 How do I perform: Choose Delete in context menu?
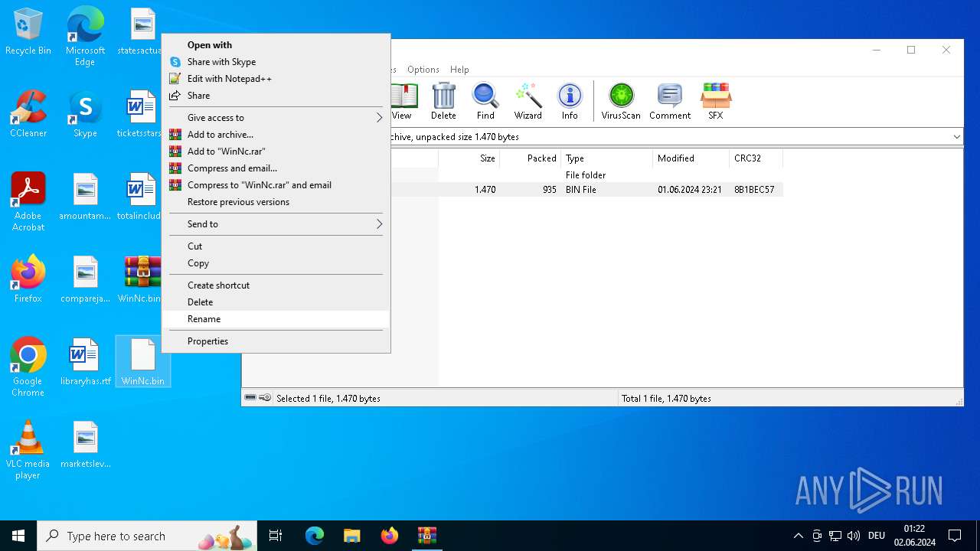276,302
